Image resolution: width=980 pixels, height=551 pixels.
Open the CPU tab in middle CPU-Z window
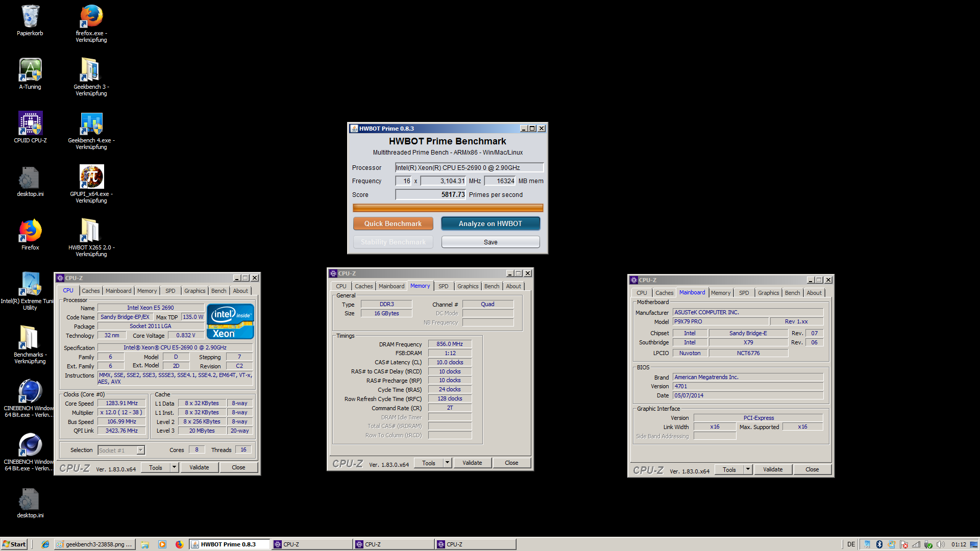click(341, 286)
